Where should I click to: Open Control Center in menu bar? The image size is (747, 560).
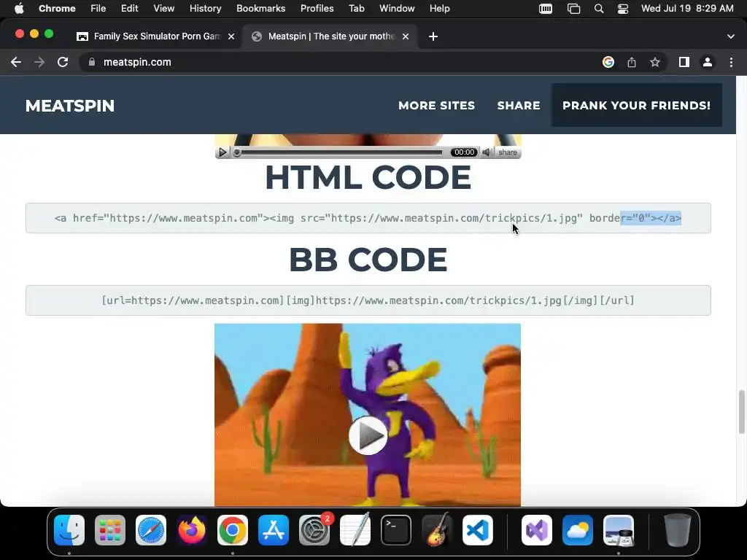click(x=623, y=9)
